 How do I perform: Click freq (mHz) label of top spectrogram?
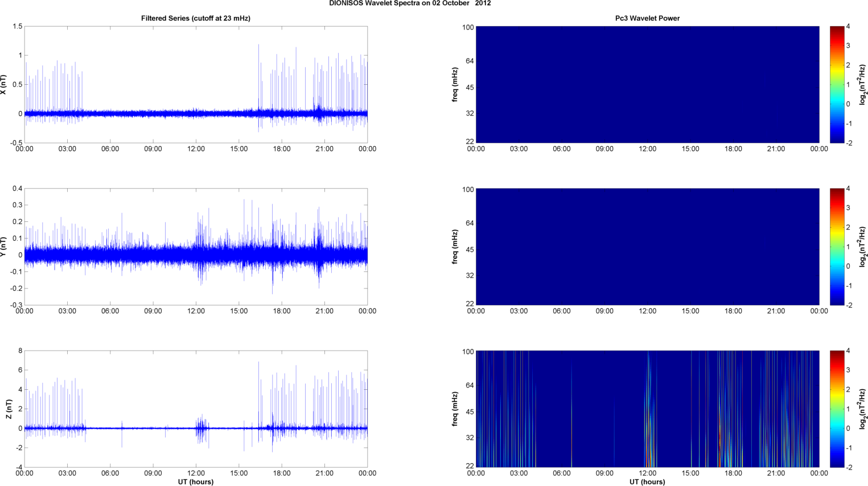point(455,84)
